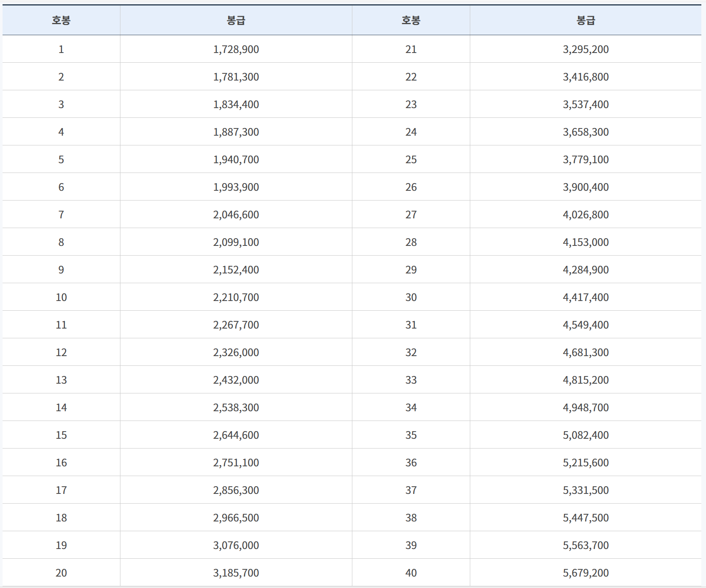Viewport: 706px width, 588px height.
Task: Click the 호봉 cell numbered 25
Action: 411,159
